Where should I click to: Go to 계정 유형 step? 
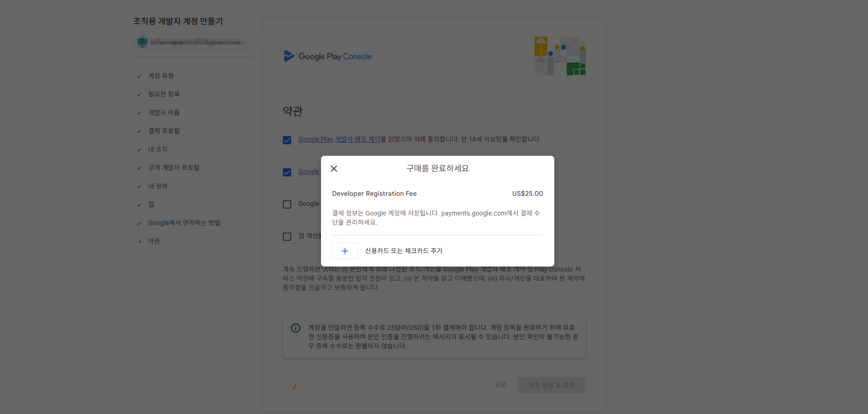pyautogui.click(x=161, y=76)
